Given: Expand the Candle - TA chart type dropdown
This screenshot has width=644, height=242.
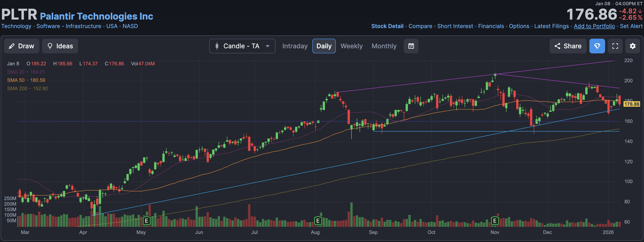Looking at the screenshot, I should coord(242,46).
